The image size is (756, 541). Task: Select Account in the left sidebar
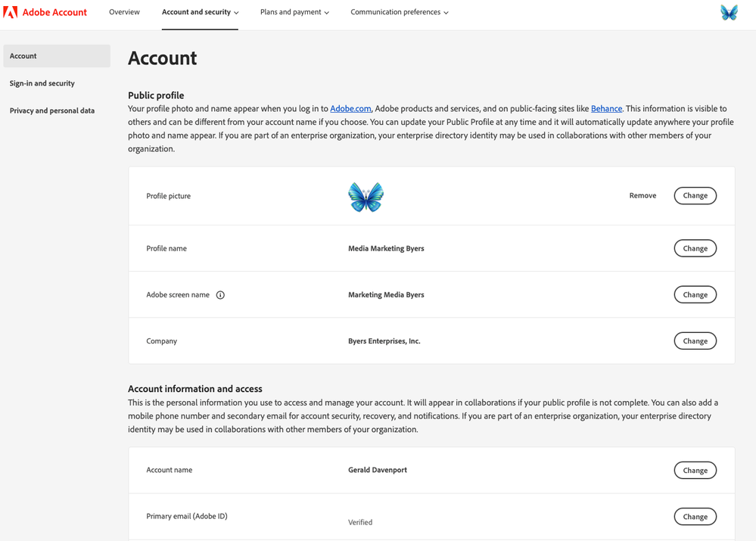(57, 56)
